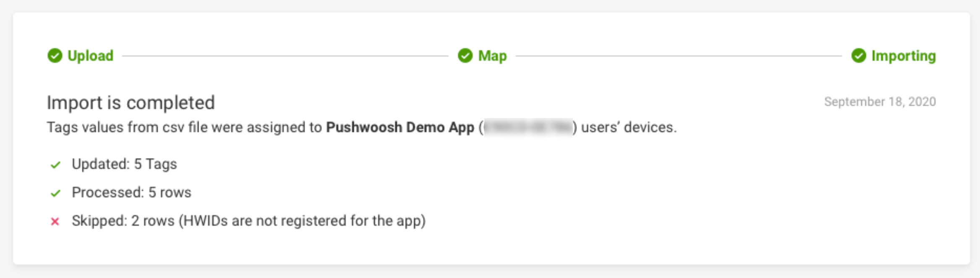Click the line between Map and Importing
Screen dimensions: 980x278
point(679,55)
